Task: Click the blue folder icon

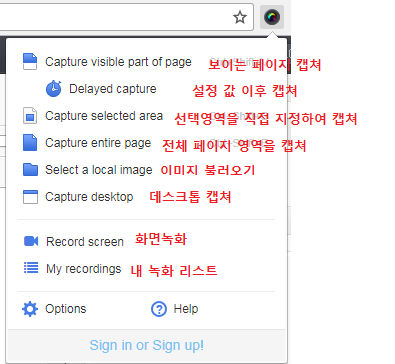Action: pos(30,169)
